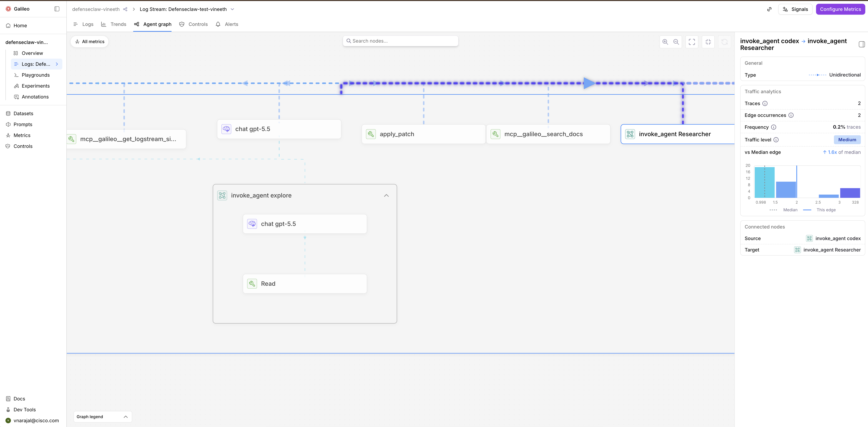Click info icon next to Traces

[765, 103]
